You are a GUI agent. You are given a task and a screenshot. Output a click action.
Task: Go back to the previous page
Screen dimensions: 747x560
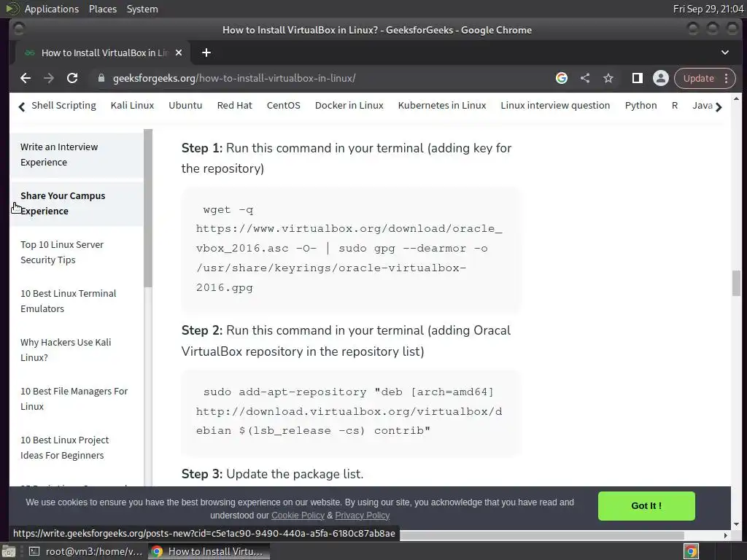[26, 78]
